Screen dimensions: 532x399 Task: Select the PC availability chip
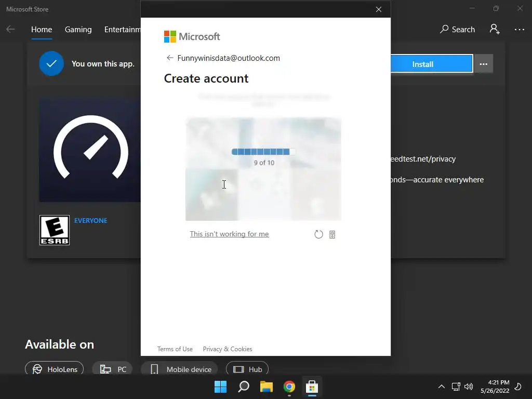(112, 369)
